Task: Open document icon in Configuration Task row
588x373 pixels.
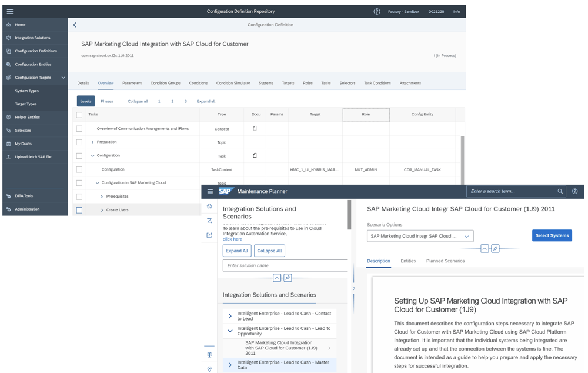Action: point(255,155)
